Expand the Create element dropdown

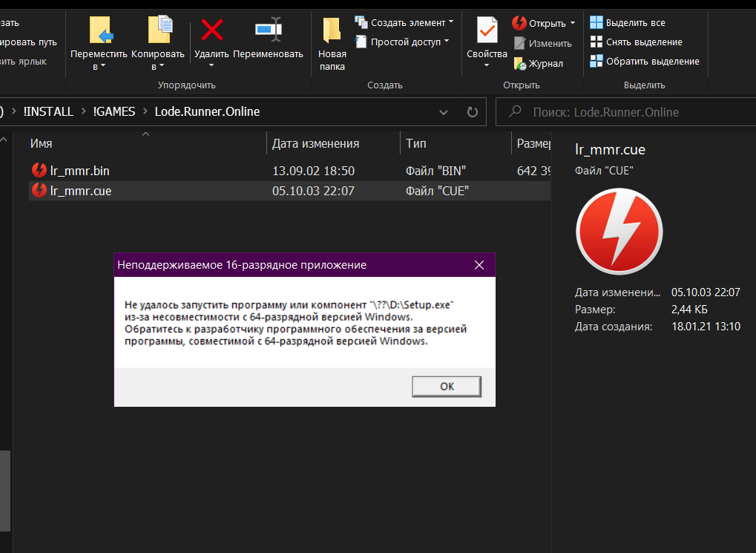[451, 22]
